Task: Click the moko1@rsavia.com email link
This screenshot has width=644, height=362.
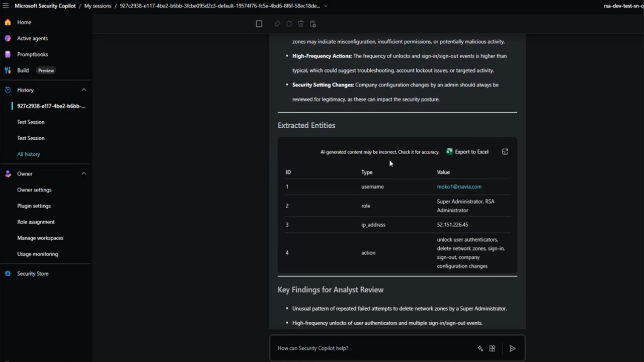Action: click(x=459, y=187)
